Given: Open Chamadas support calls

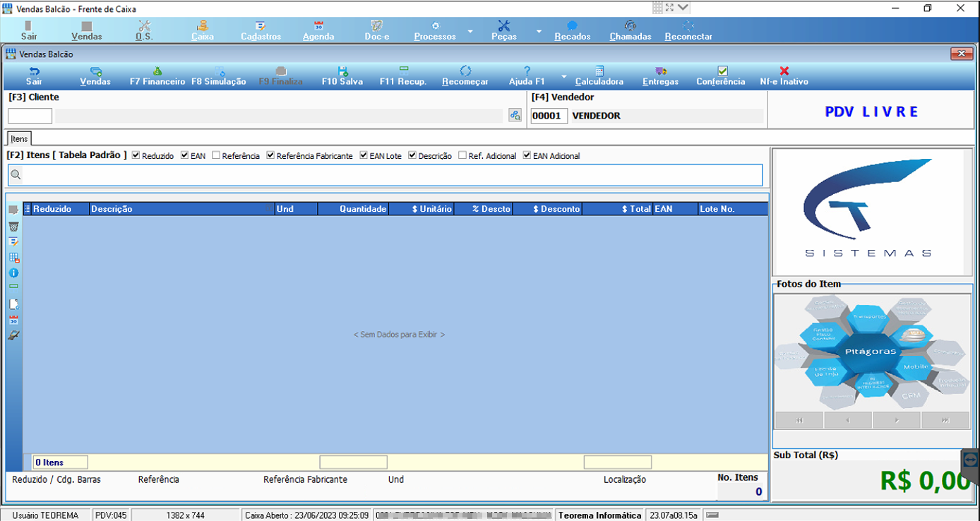Looking at the screenshot, I should point(631,30).
